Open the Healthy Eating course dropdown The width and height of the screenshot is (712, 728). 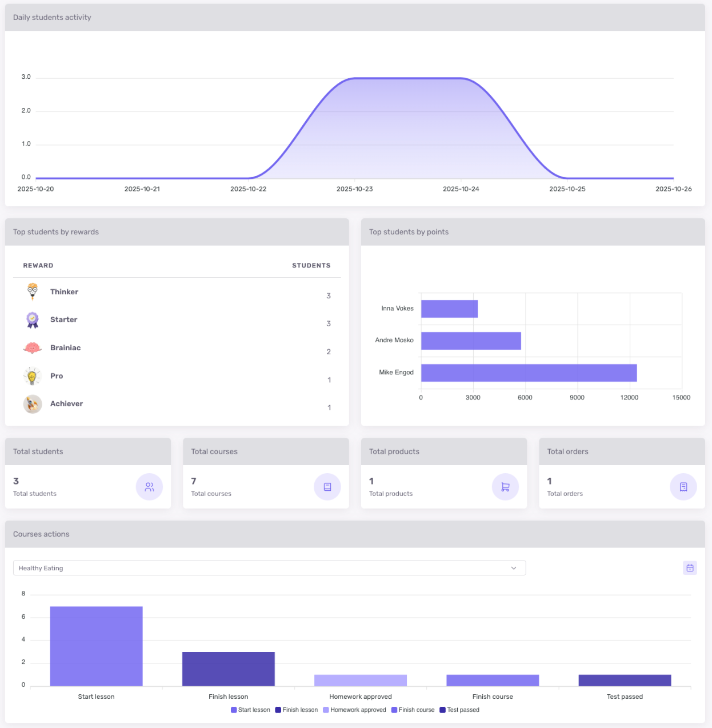tap(269, 568)
